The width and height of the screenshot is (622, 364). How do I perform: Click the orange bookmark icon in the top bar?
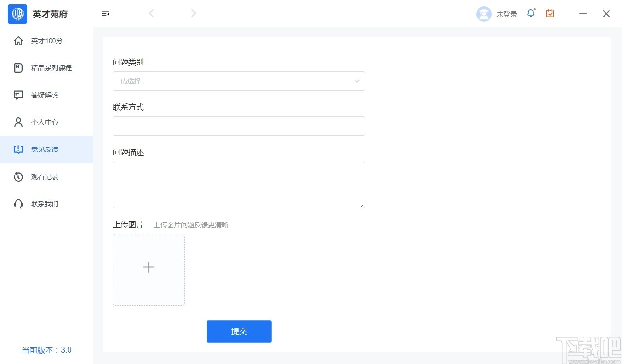tap(550, 13)
